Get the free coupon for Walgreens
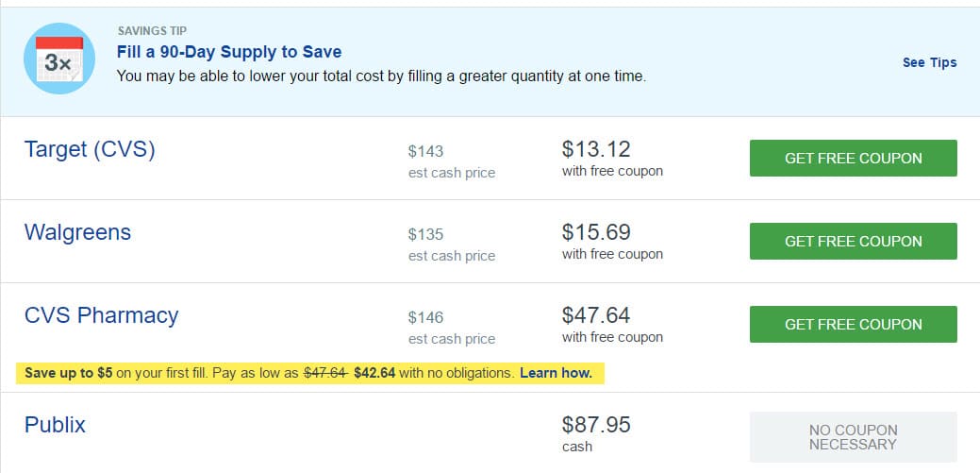Viewport: 980px width, 473px height. [x=853, y=242]
